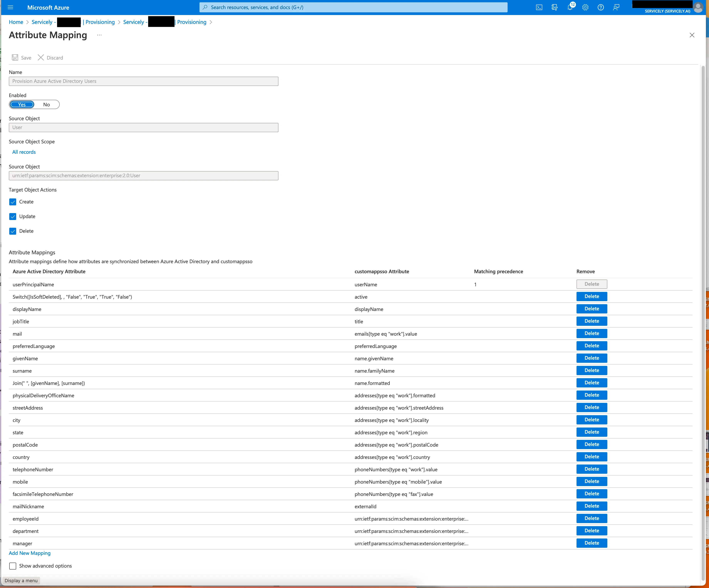Open the Switch([IsSoftDeleted]) mapping row
This screenshot has height=588, width=709.
(350, 297)
